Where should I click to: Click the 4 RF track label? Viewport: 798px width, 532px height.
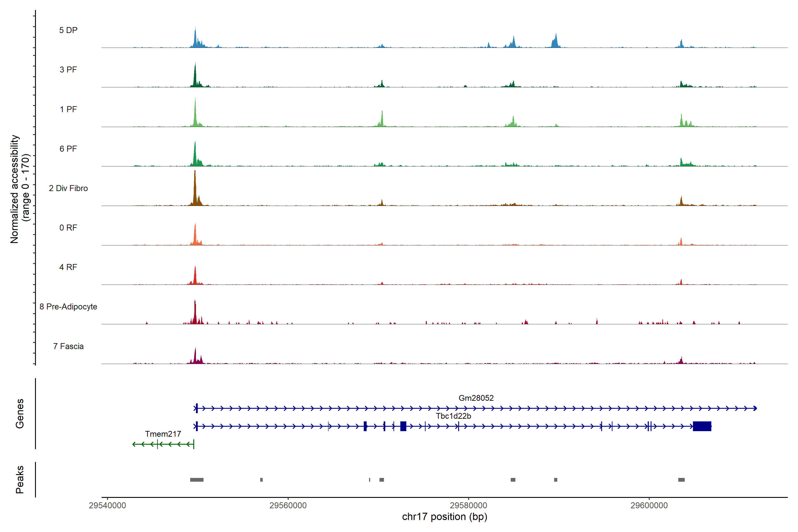coord(68,267)
